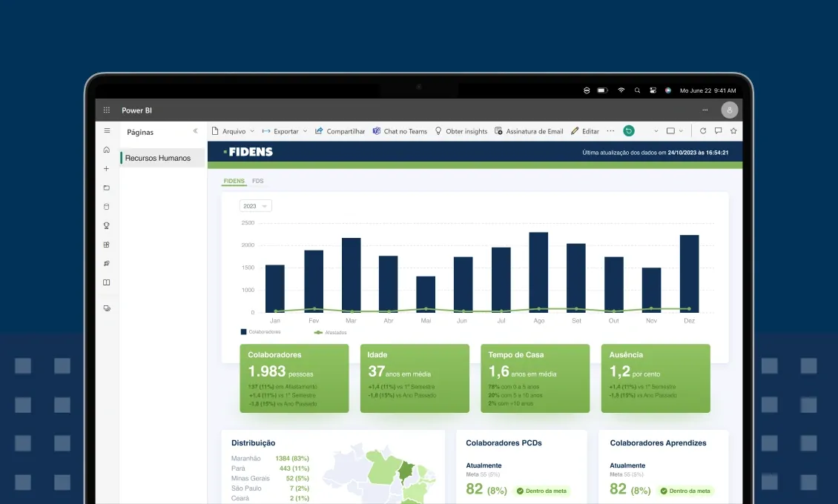
Task: Click the date and time in menu bar
Action: click(707, 90)
